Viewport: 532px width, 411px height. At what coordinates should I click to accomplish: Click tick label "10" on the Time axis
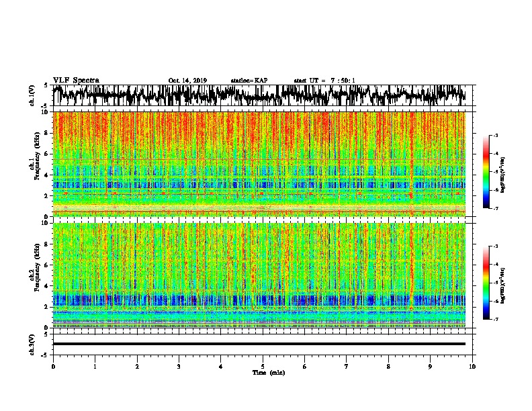[472, 367]
